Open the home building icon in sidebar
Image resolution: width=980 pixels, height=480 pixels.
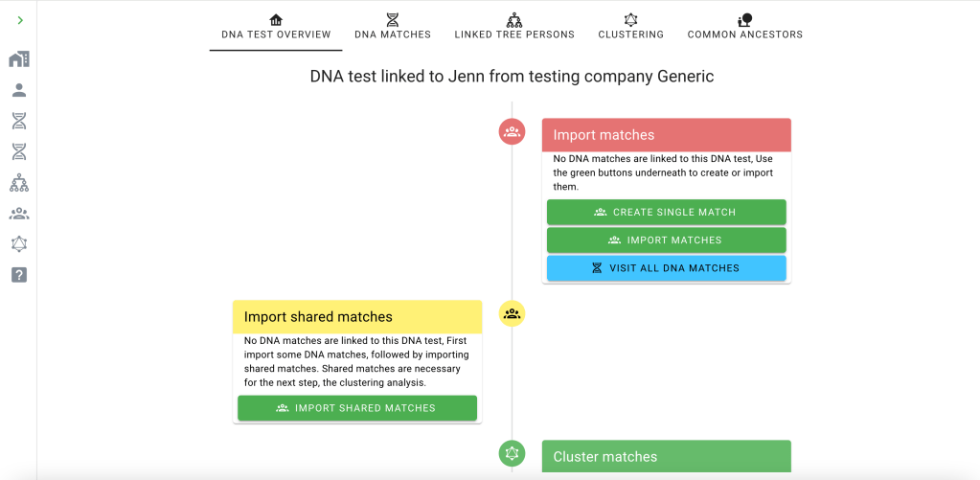(x=19, y=59)
